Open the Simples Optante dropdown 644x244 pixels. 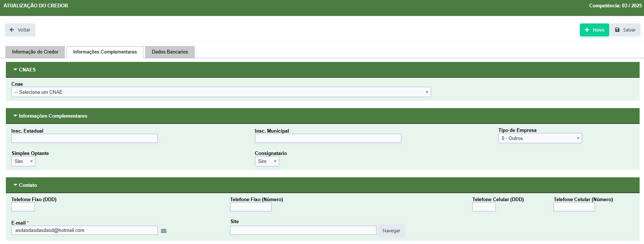[23, 161]
